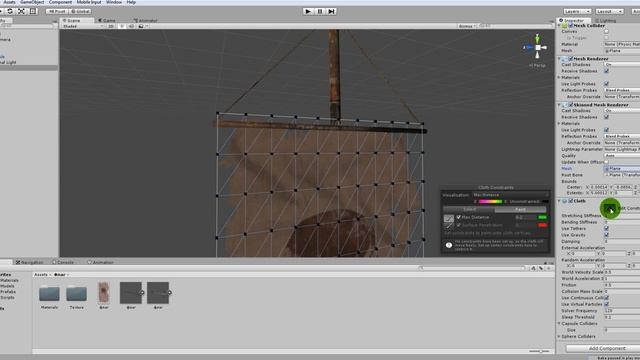Select the first dark model asset thumbnail
Viewport: 640px width, 360px height.
click(x=131, y=293)
